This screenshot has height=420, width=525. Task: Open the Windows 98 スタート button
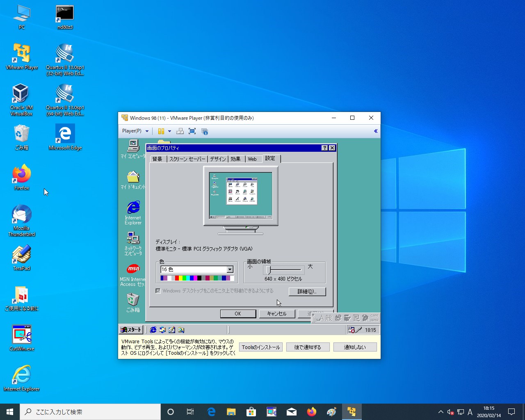pos(131,330)
